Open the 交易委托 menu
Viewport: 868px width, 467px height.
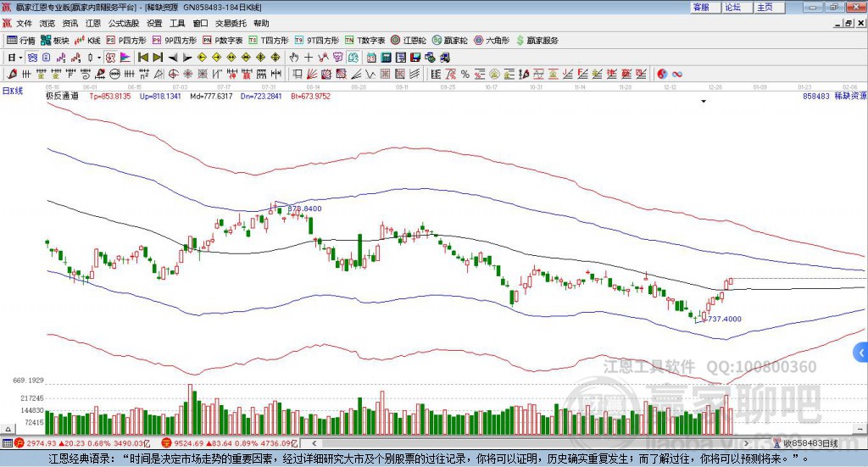click(x=231, y=23)
